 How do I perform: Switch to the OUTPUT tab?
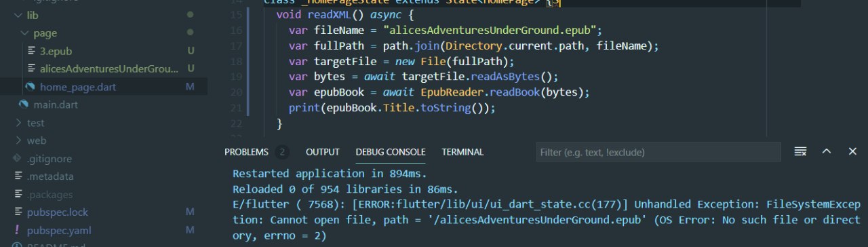tap(323, 152)
